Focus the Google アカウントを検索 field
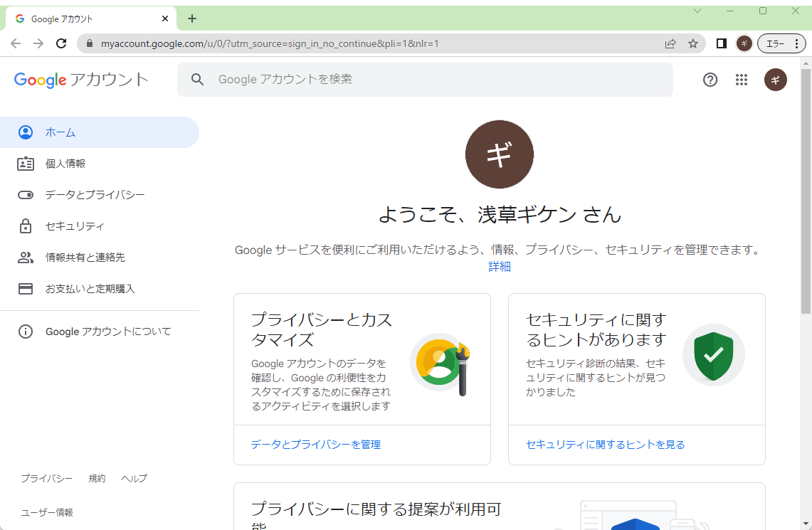The height and width of the screenshot is (530, 812). pos(425,80)
